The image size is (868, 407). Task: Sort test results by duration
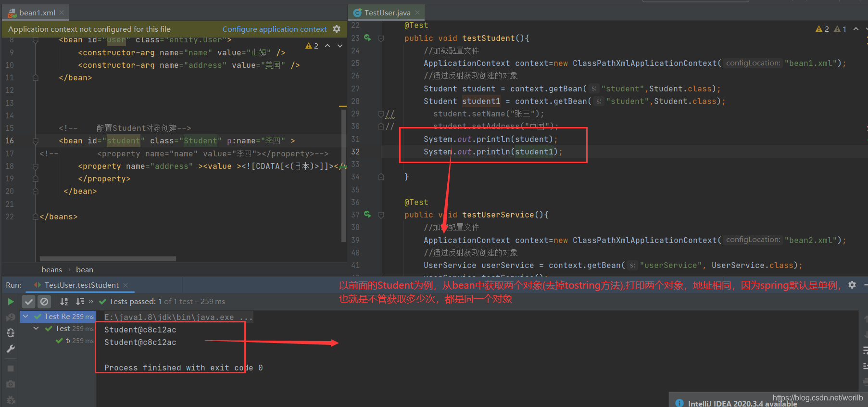80,302
